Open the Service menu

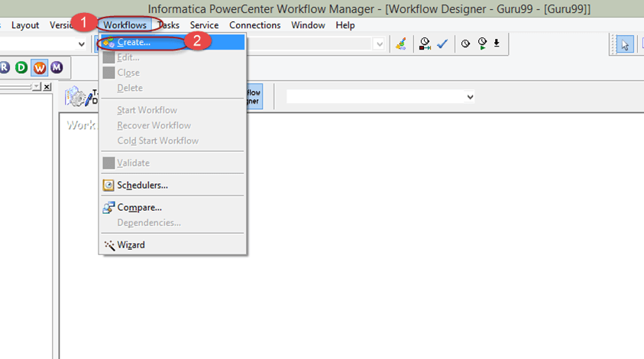pyautogui.click(x=204, y=25)
